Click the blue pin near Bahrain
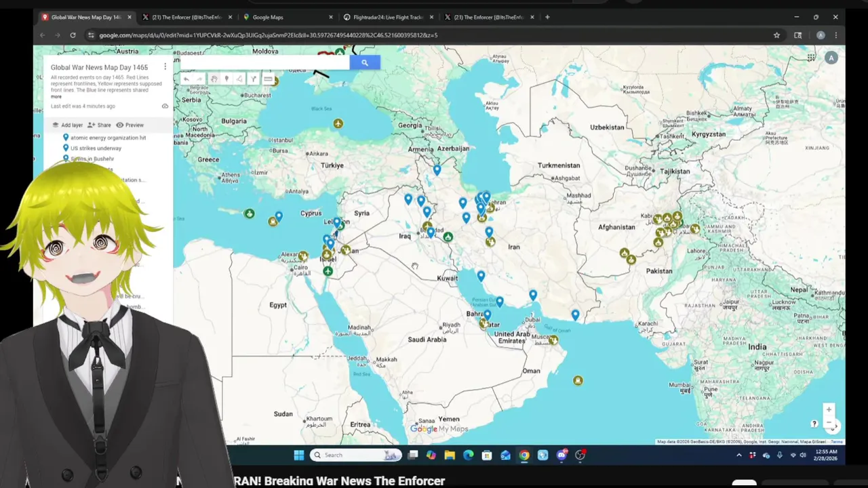The width and height of the screenshot is (868, 488). (x=487, y=315)
